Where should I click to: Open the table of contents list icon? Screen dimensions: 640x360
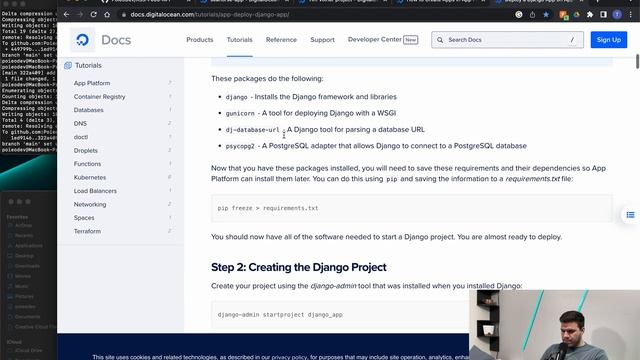(x=630, y=215)
